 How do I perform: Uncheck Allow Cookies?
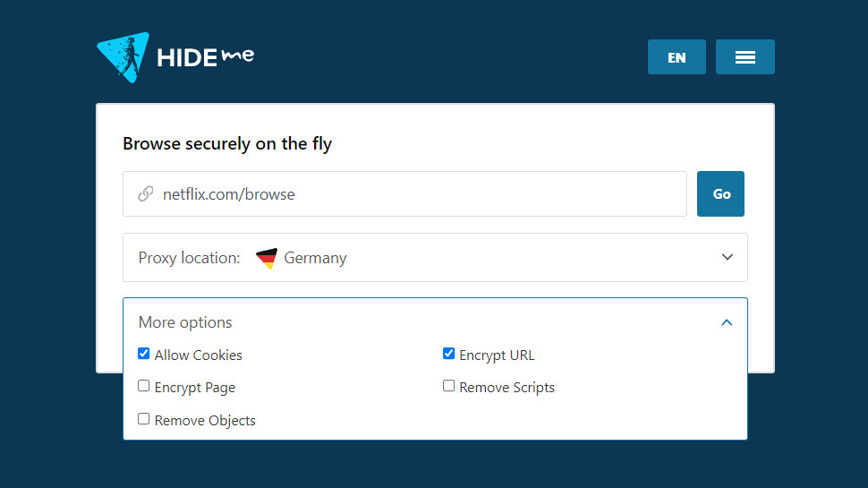(143, 354)
